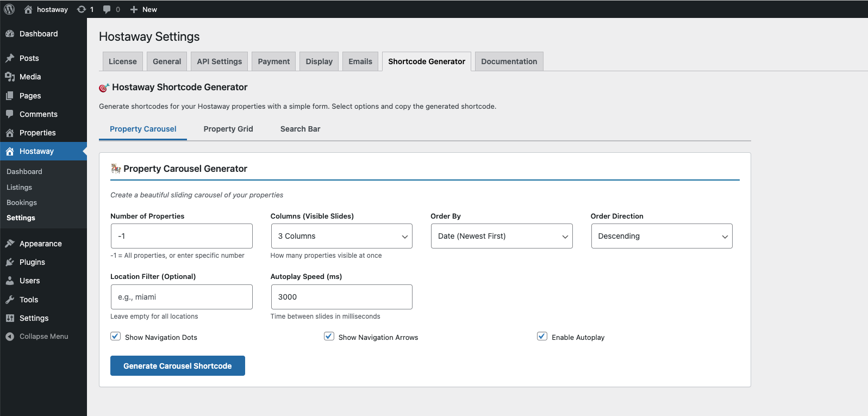
Task: Click the Number of Properties input field
Action: 182,236
